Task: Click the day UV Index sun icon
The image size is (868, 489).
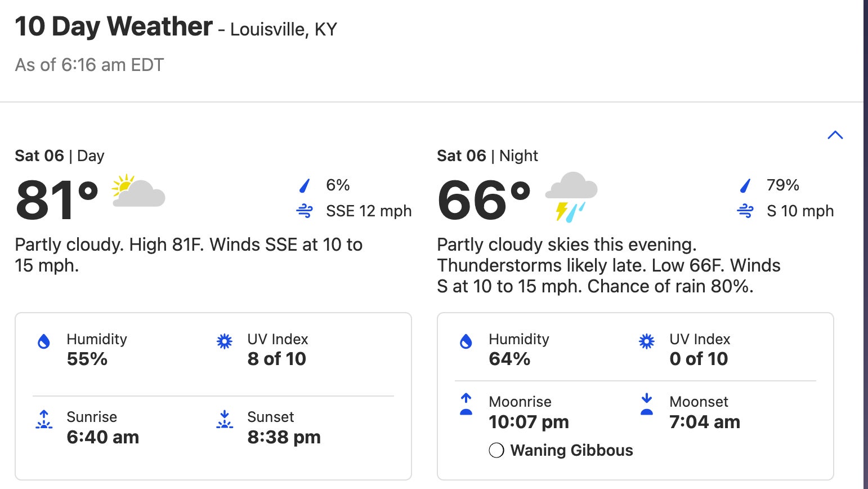Action: [224, 341]
